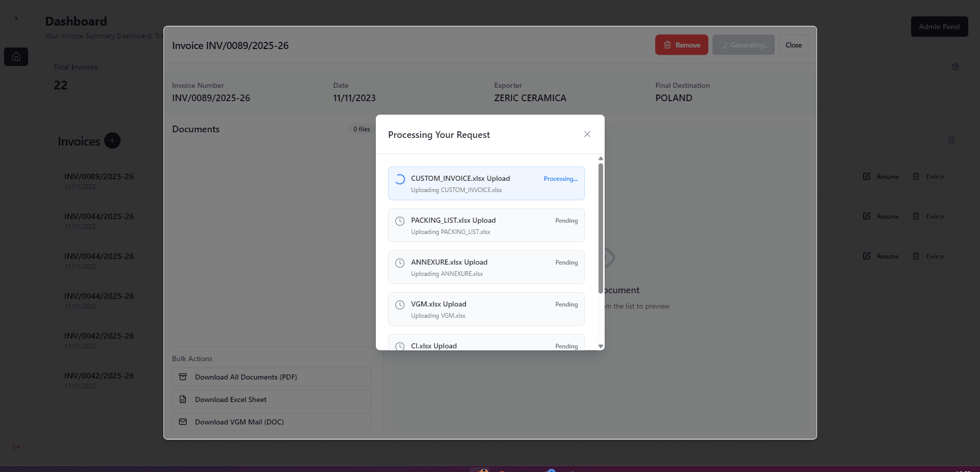This screenshot has height=472, width=980.
Task: Click the trash icon in Remove button
Action: tap(667, 45)
